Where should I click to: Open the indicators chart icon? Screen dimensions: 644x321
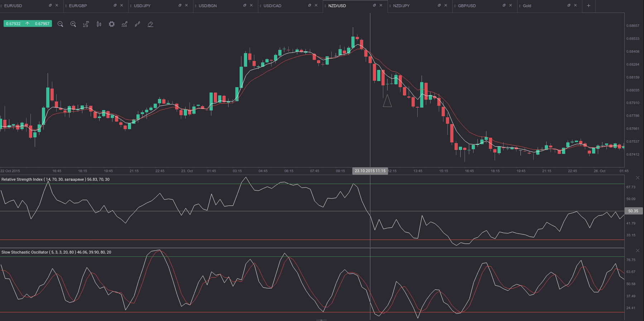[125, 24]
